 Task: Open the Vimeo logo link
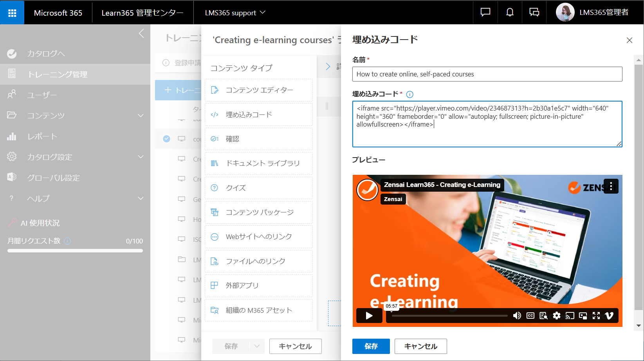[x=609, y=316]
